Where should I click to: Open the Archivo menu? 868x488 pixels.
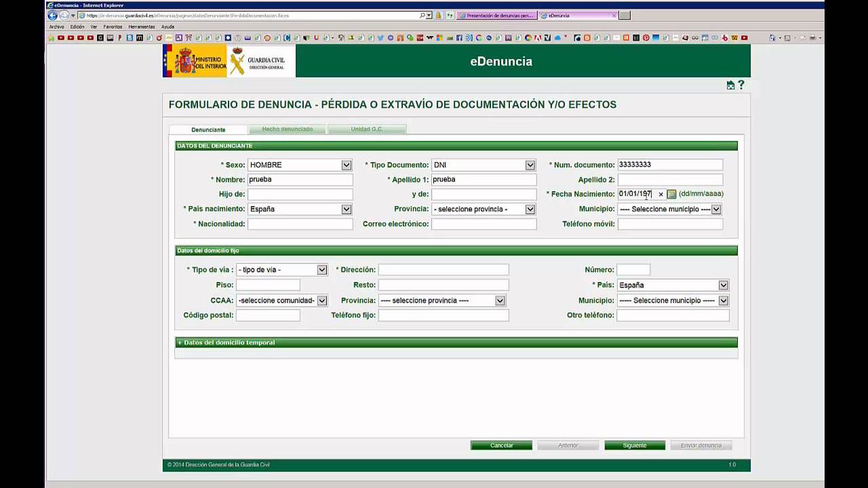click(x=56, y=27)
